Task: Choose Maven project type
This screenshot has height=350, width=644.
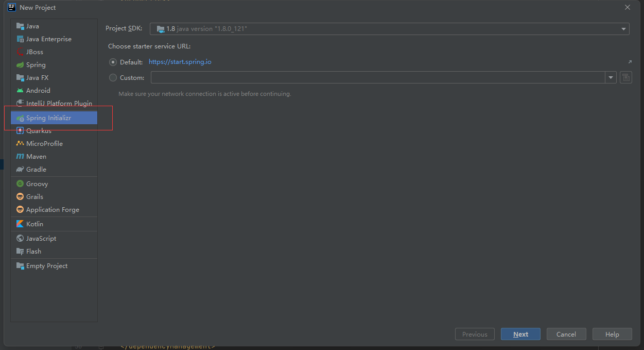Action: [x=54, y=156]
